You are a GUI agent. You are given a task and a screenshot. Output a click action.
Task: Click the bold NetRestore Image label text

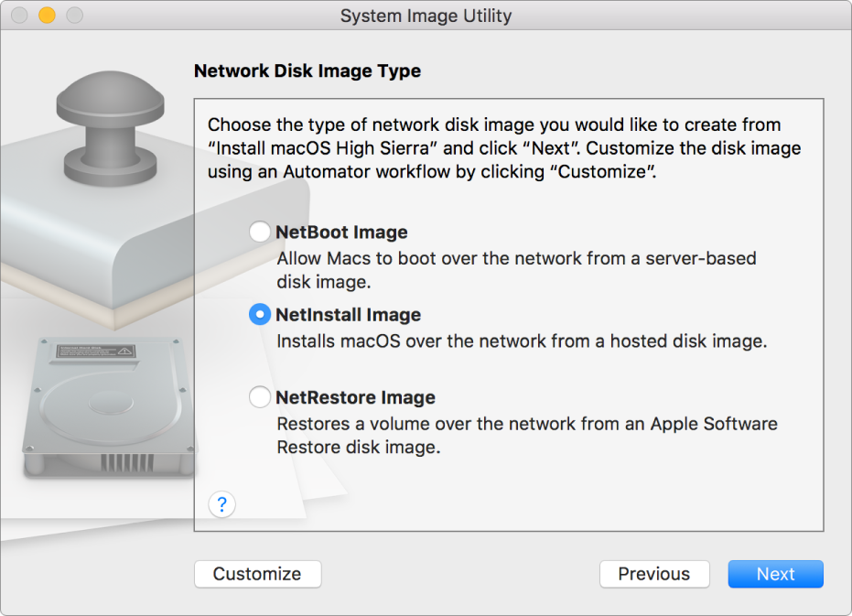coord(355,397)
